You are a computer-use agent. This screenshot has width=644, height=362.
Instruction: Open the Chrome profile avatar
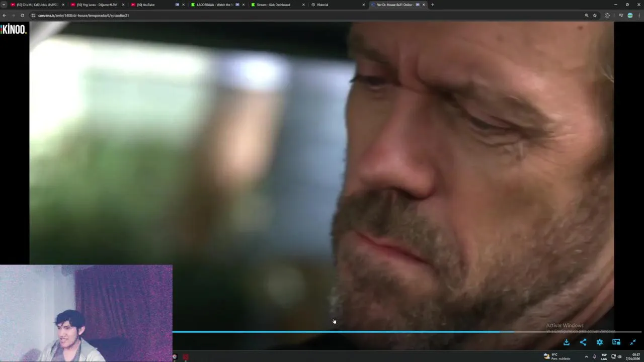(630, 16)
